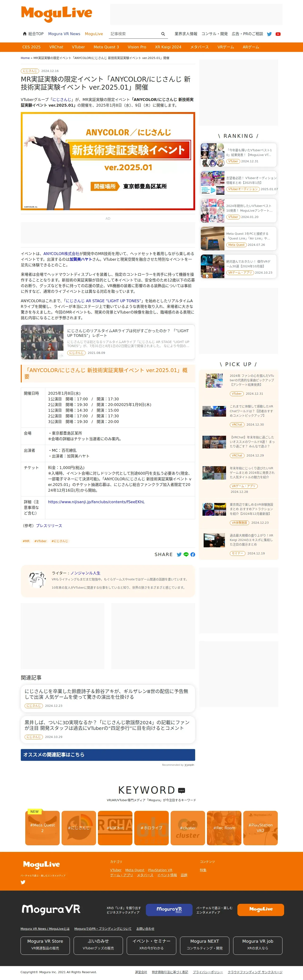This screenshot has width=303, height=980.
Task: Open the header Twitter icon
Action: tap(269, 34)
